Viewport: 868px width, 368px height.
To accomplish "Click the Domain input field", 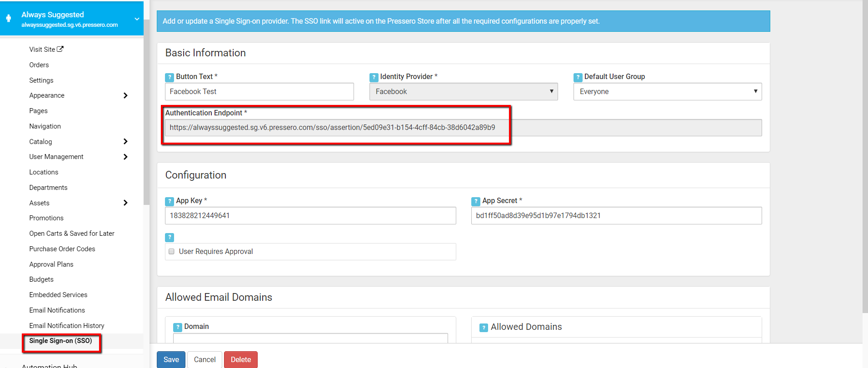I will pos(310,338).
